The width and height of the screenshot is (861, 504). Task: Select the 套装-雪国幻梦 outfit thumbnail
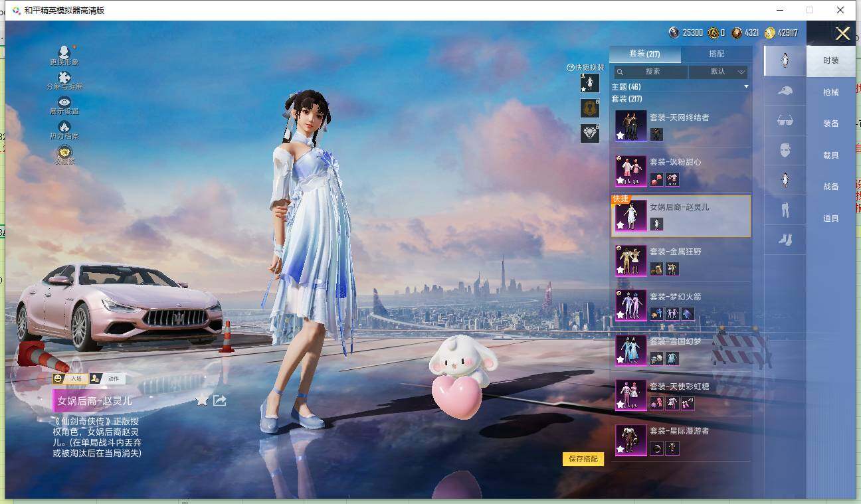click(x=630, y=350)
